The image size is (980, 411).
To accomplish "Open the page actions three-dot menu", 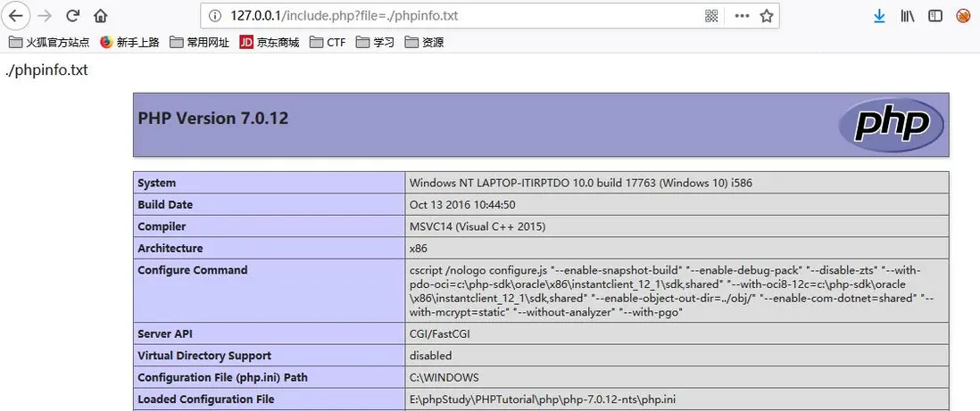I will click(x=742, y=16).
